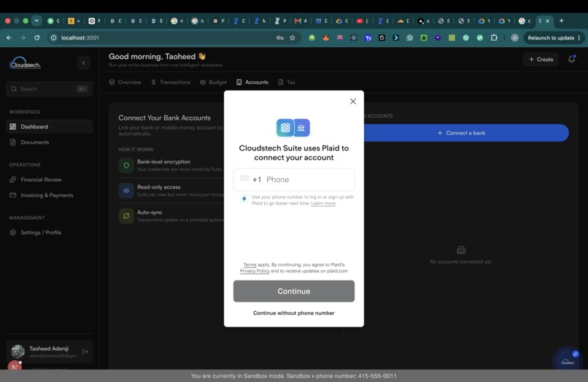Switch to the Tax tab
This screenshot has width=588, height=382.
tap(287, 82)
